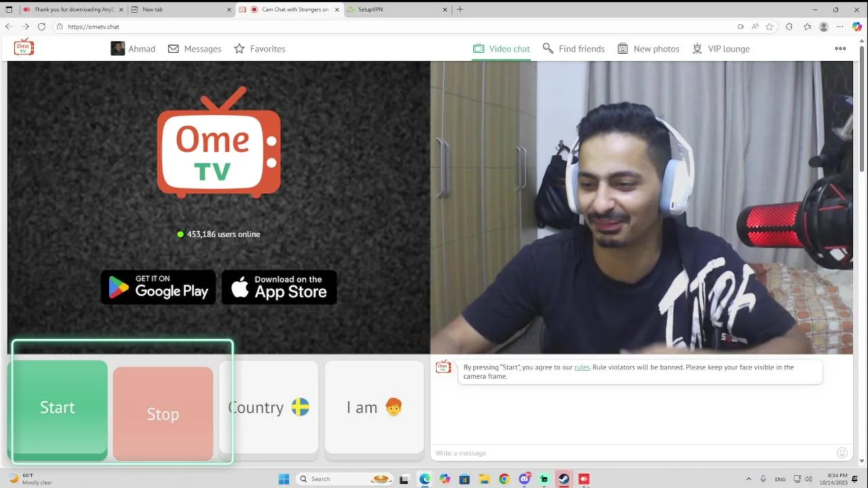Open the Country selector with Swedish flag

click(x=269, y=407)
